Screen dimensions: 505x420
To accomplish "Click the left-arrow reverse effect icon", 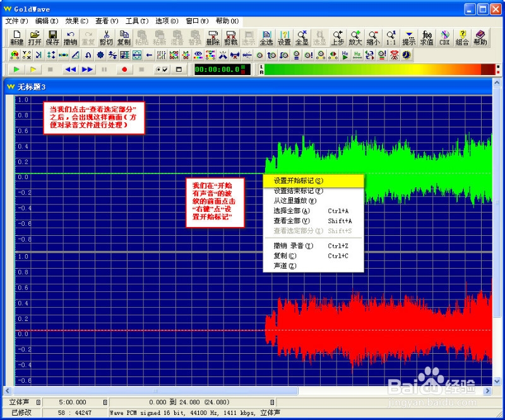I will pyautogui.click(x=149, y=55).
